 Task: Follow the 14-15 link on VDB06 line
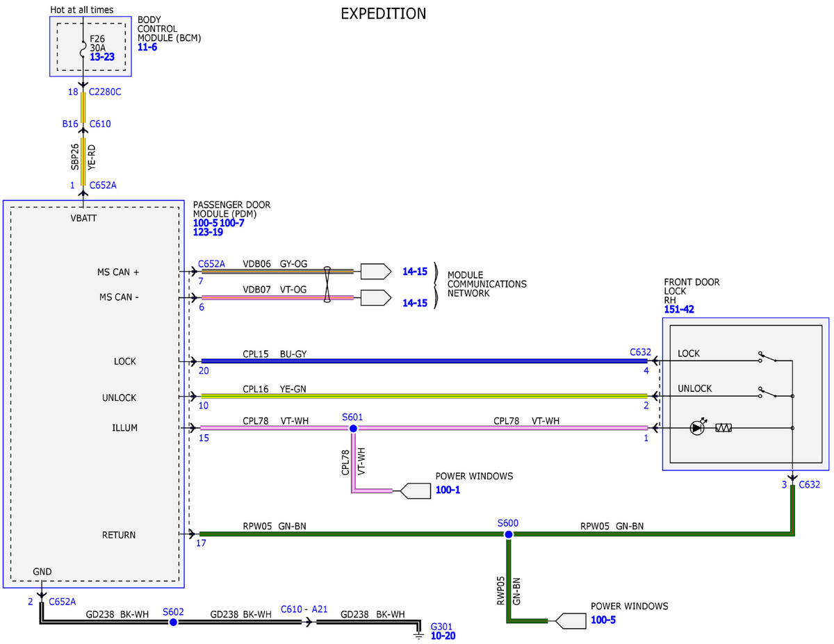[x=415, y=272]
